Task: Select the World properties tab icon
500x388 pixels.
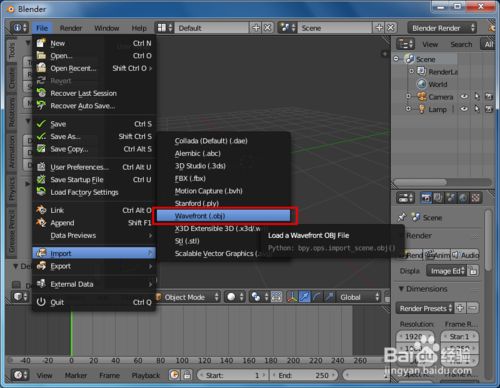Action: [x=463, y=198]
